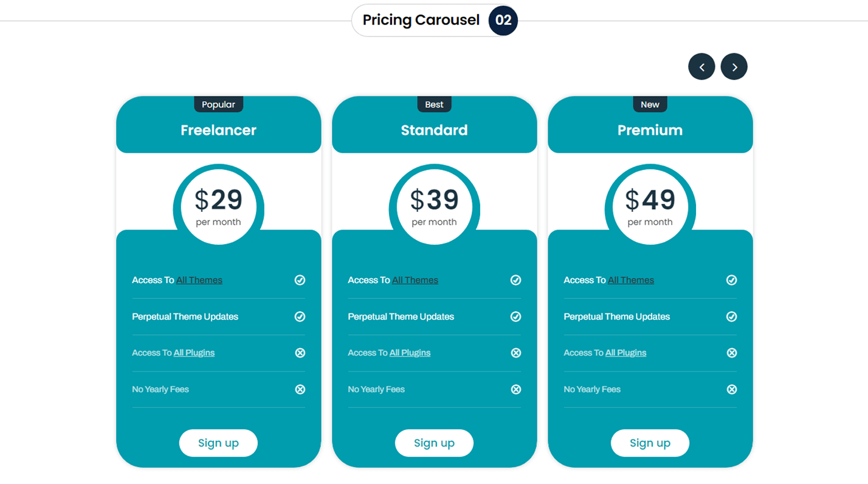This screenshot has height=484, width=868.
Task: Click X icon for Premium No Yearly Fees
Action: [x=731, y=389]
